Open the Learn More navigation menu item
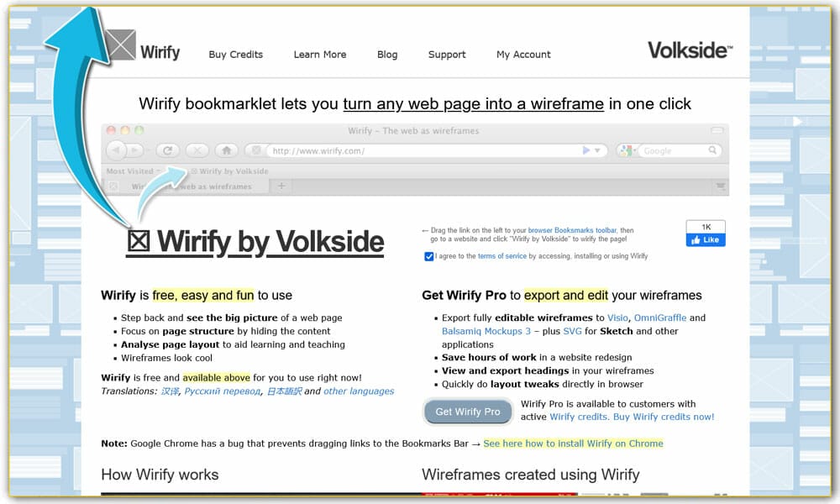 tap(319, 55)
